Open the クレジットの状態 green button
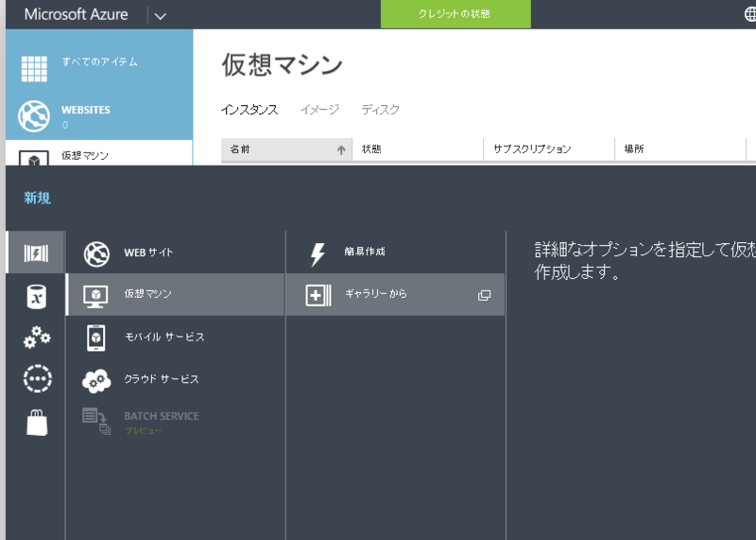756x540 pixels. 455,14
